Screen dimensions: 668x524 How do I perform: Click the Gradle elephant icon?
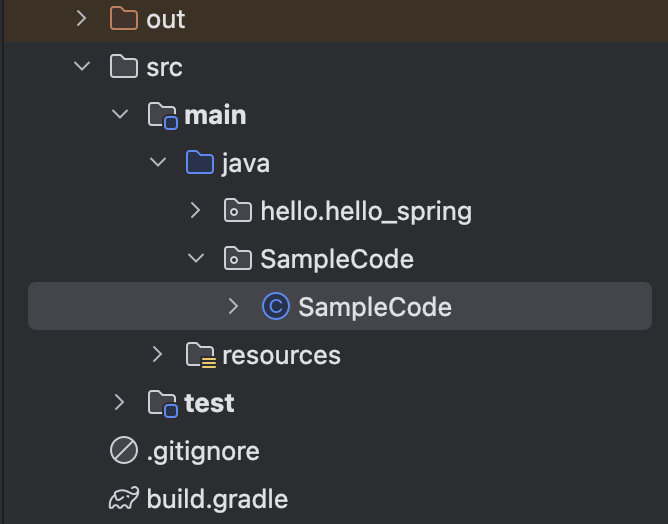(x=123, y=499)
